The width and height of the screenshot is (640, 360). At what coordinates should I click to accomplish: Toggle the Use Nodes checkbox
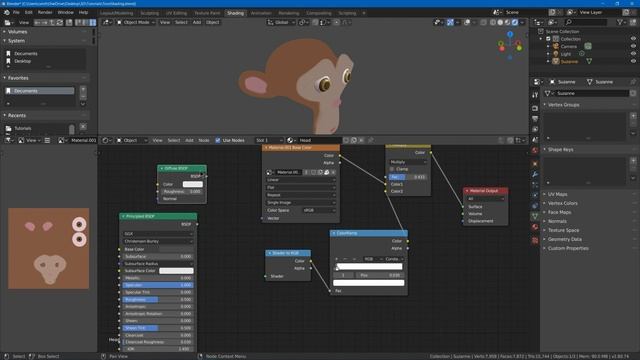tap(218, 140)
